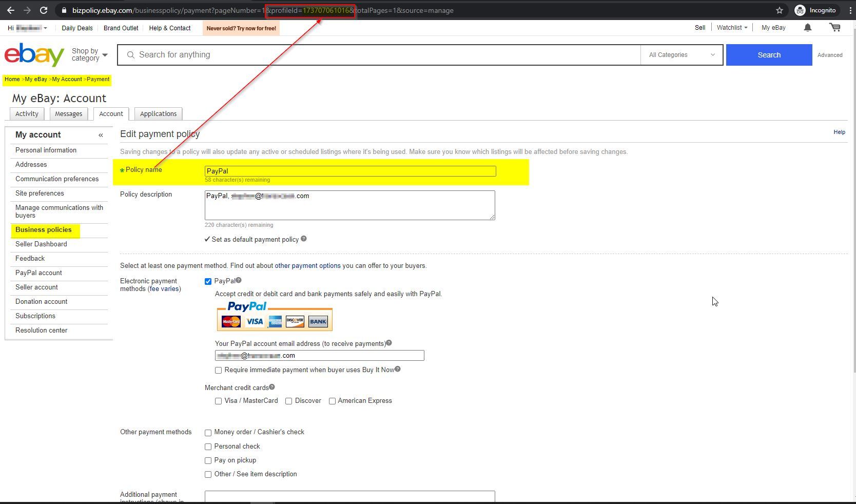The image size is (856, 504).
Task: Open Help link beside Edit payment policy
Action: [x=839, y=132]
